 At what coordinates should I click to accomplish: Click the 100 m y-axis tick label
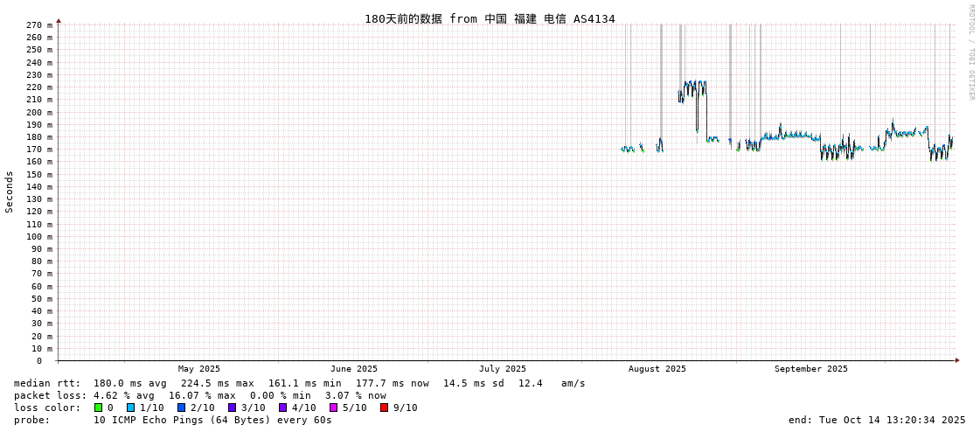[38, 236]
